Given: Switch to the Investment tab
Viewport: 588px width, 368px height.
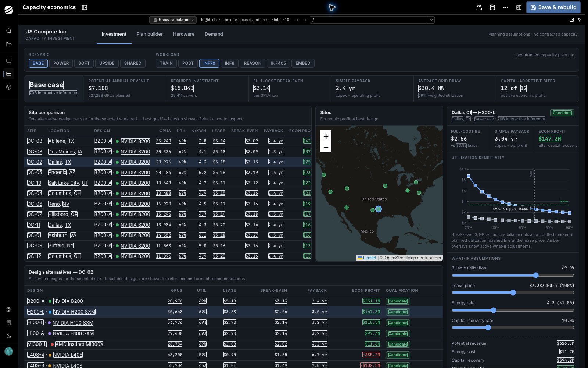Looking at the screenshot, I should tap(114, 34).
